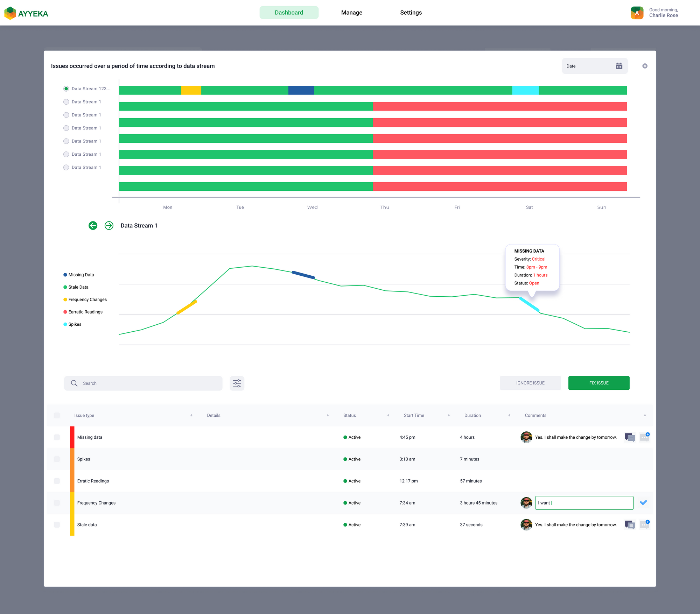Switch to the Settings tab
Image resolution: width=700 pixels, height=614 pixels.
(x=411, y=13)
